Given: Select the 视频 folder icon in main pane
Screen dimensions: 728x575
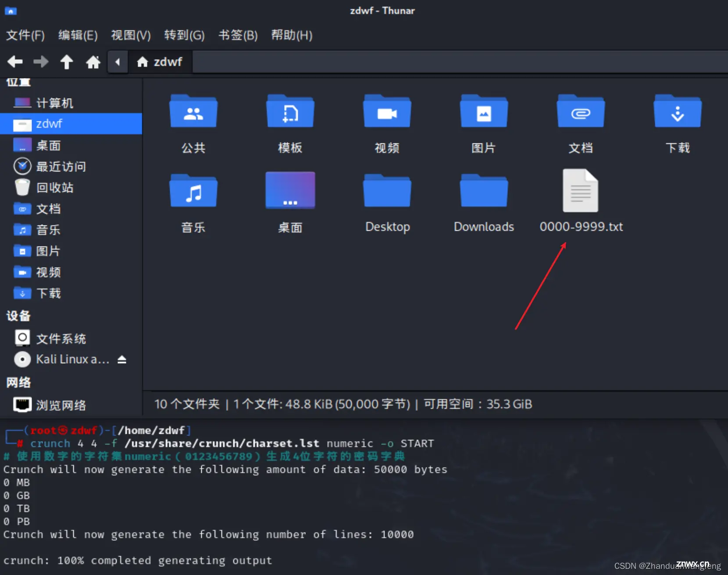Looking at the screenshot, I should 387,111.
